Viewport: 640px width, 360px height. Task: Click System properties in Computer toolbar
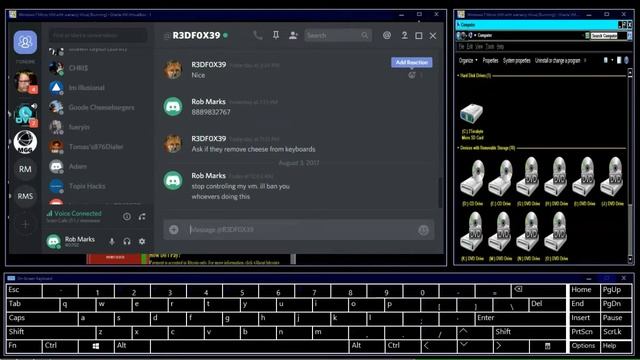516,60
